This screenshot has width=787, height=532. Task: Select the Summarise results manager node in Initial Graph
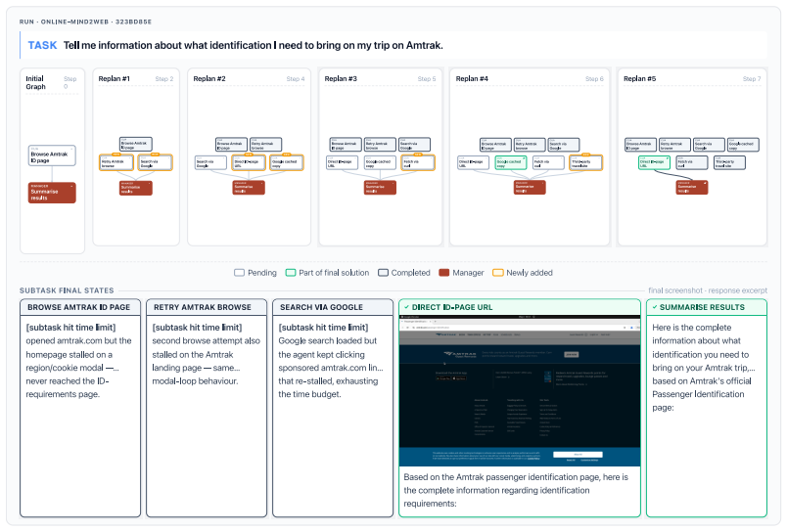(52, 193)
